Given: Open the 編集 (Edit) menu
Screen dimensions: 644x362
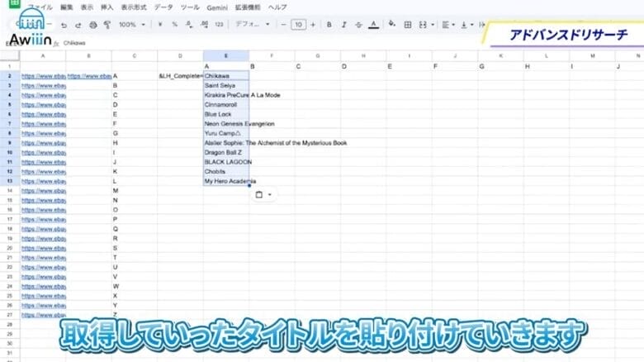Looking at the screenshot, I should 66,7.
